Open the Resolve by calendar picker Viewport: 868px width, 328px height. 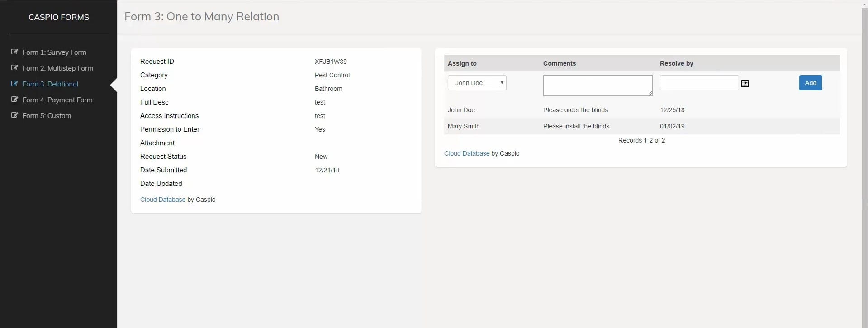(745, 83)
